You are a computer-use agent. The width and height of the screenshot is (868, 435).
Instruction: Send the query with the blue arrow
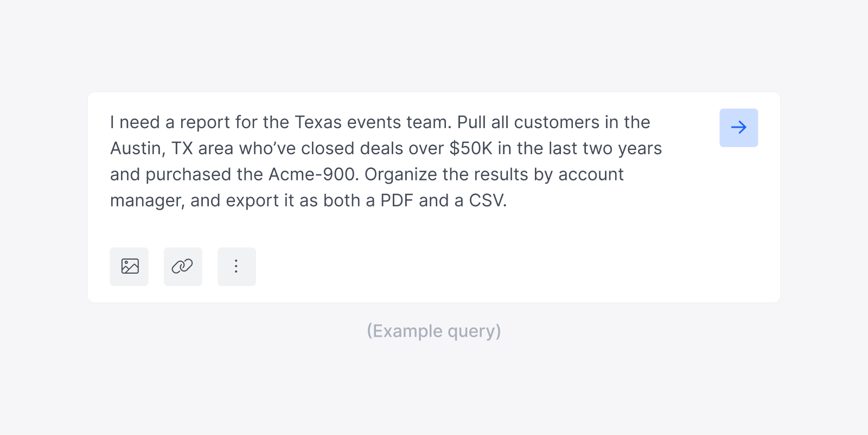pyautogui.click(x=738, y=128)
